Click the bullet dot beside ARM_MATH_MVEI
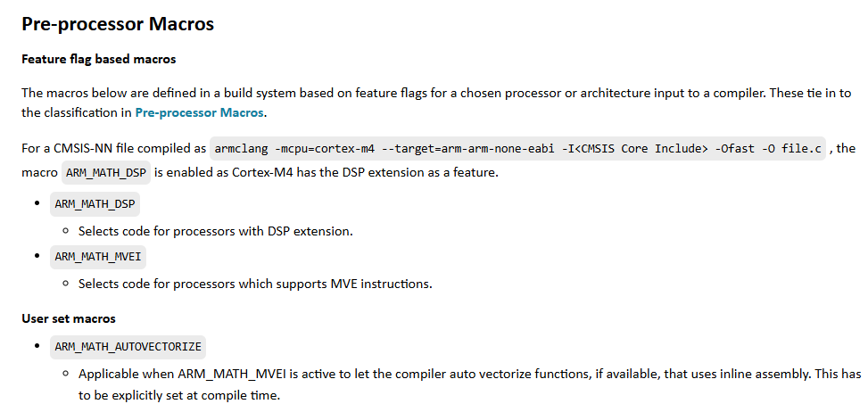868x404 pixels. [x=37, y=257]
